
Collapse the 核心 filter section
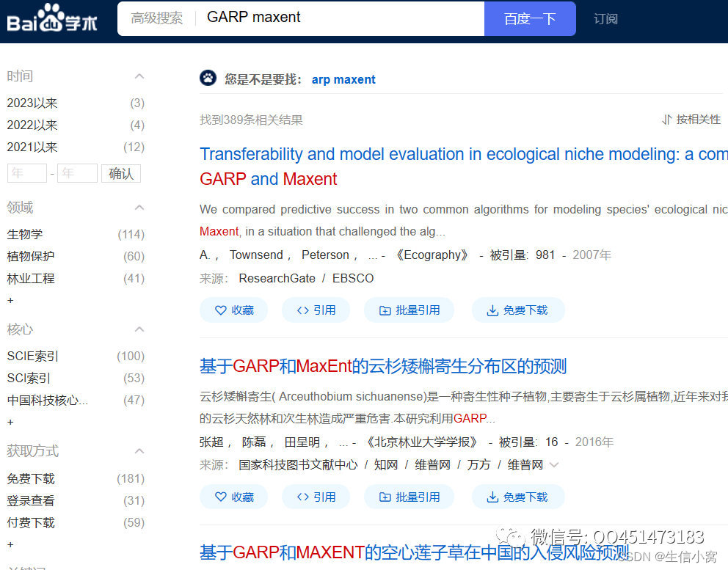click(x=139, y=329)
